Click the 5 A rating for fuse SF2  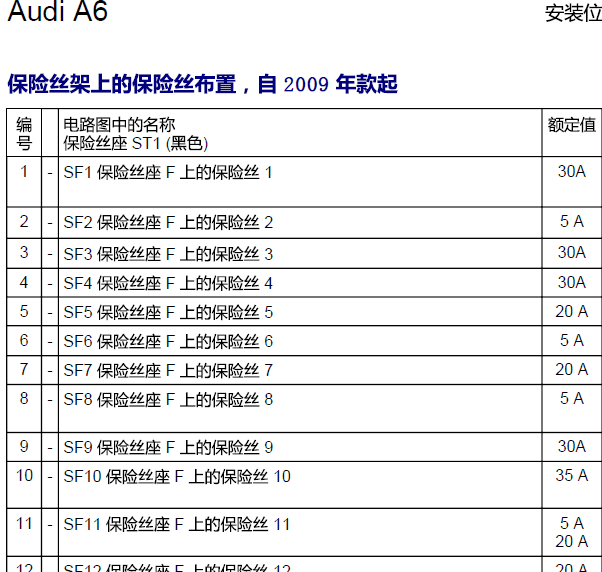pyautogui.click(x=572, y=222)
